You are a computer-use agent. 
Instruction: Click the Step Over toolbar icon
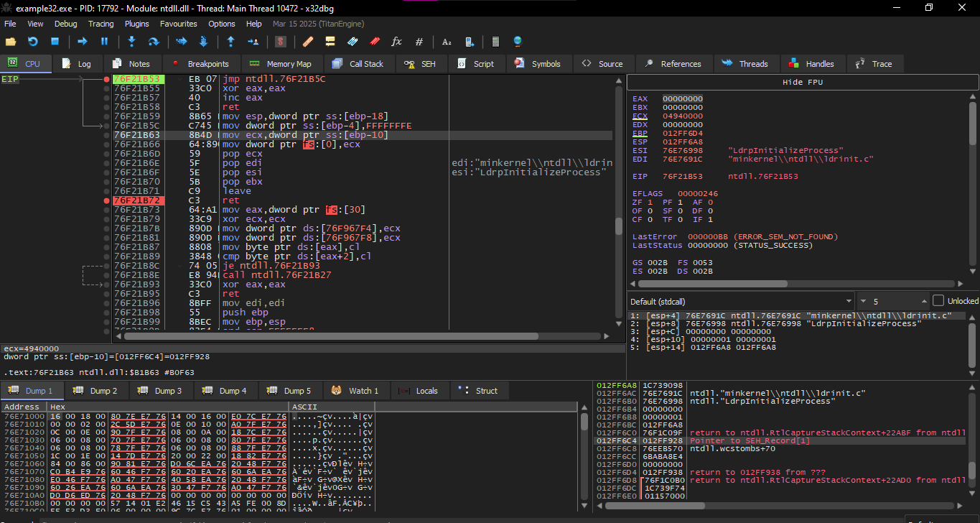154,42
